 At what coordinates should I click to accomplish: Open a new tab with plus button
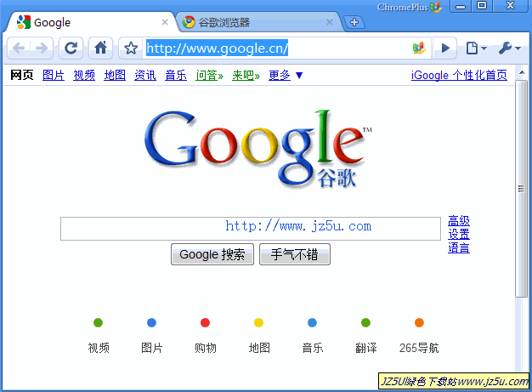(354, 22)
